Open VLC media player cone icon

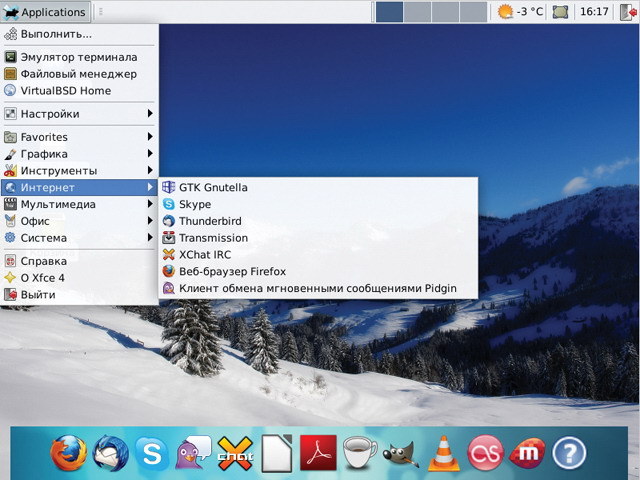[x=443, y=454]
